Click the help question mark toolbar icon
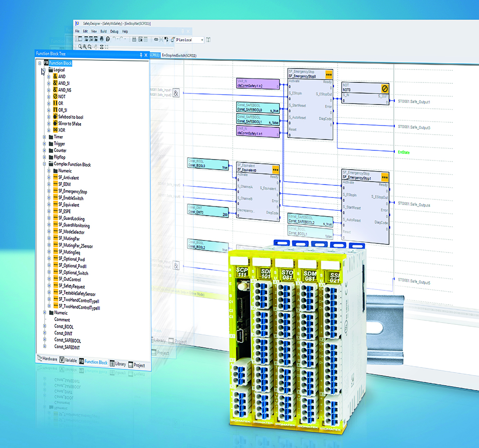This screenshot has width=479, height=448. pos(108,39)
